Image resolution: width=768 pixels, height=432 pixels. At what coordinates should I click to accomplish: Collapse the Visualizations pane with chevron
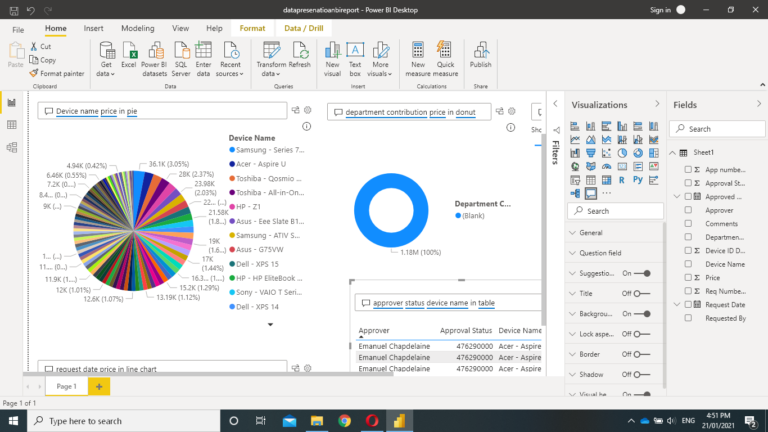(657, 104)
